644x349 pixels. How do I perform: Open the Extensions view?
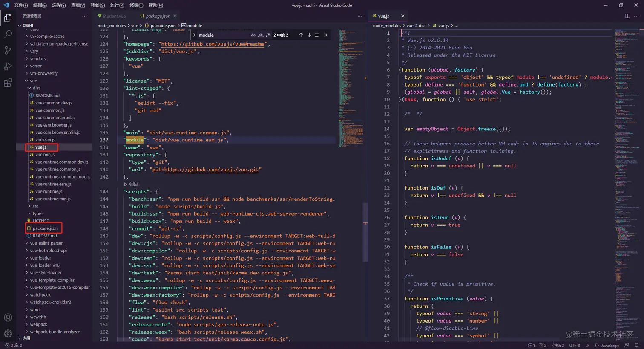coord(8,83)
